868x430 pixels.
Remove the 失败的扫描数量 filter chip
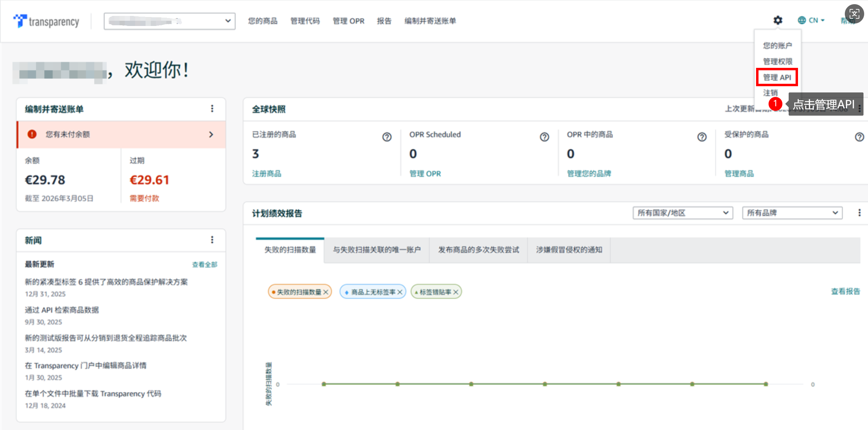click(326, 292)
